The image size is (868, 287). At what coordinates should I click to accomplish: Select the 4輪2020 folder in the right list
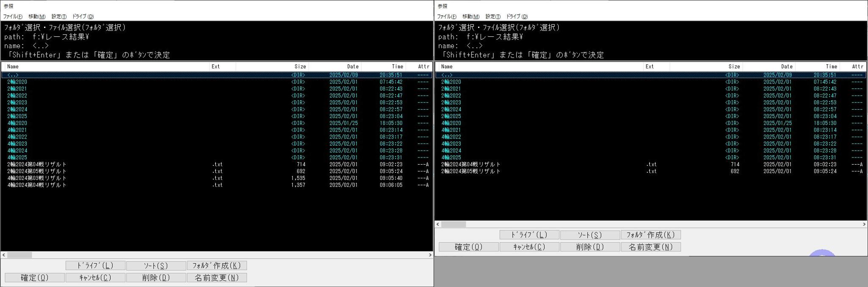(x=451, y=123)
